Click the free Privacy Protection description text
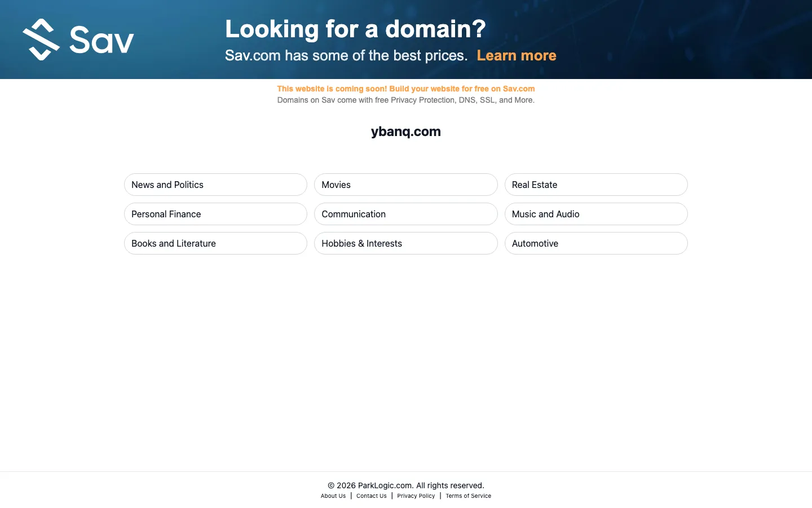The height and width of the screenshot is (508, 812). point(406,100)
